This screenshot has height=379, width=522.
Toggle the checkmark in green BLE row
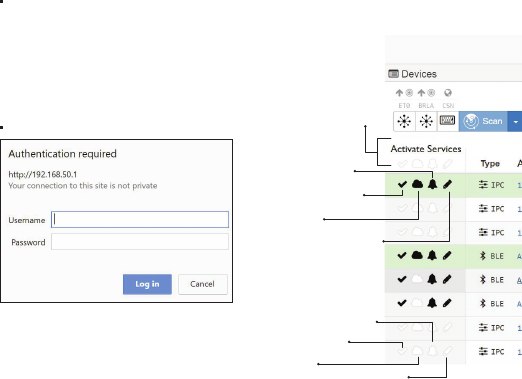(x=402, y=256)
